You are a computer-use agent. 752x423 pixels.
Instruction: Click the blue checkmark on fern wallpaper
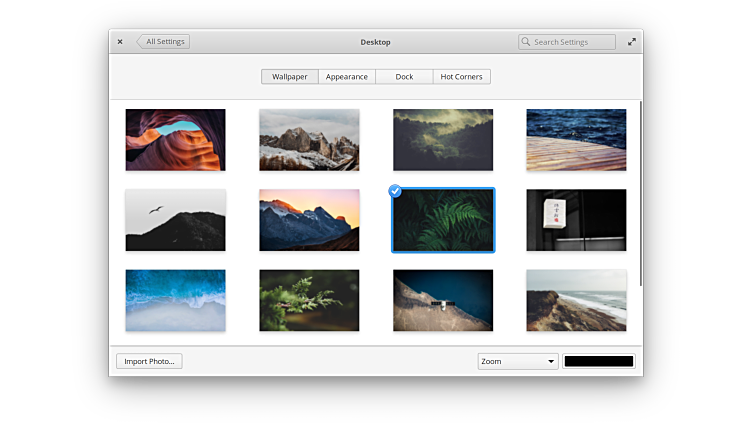tap(395, 191)
